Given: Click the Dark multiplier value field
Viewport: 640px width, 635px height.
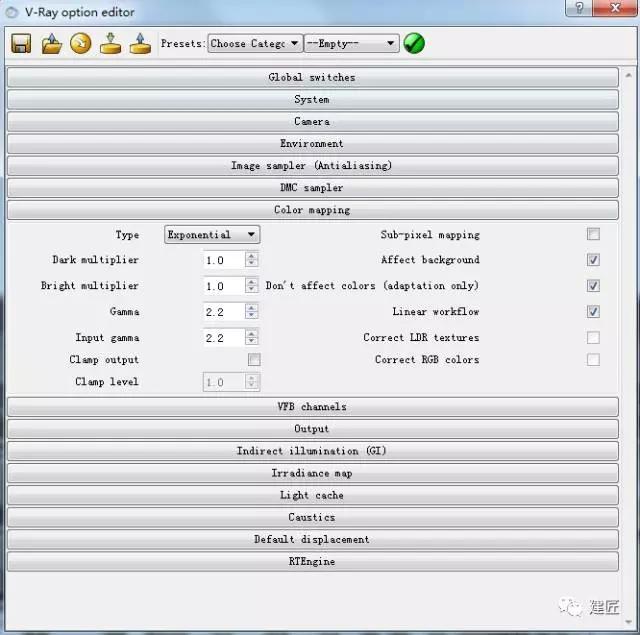Looking at the screenshot, I should (224, 260).
